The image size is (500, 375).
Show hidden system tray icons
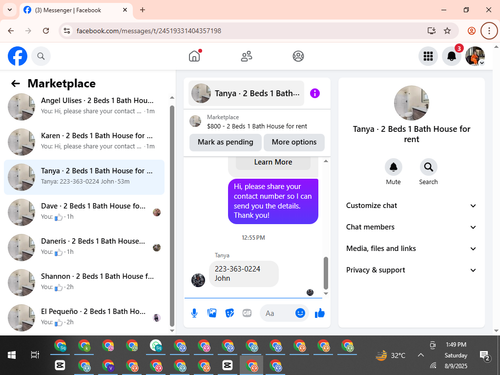click(421, 355)
